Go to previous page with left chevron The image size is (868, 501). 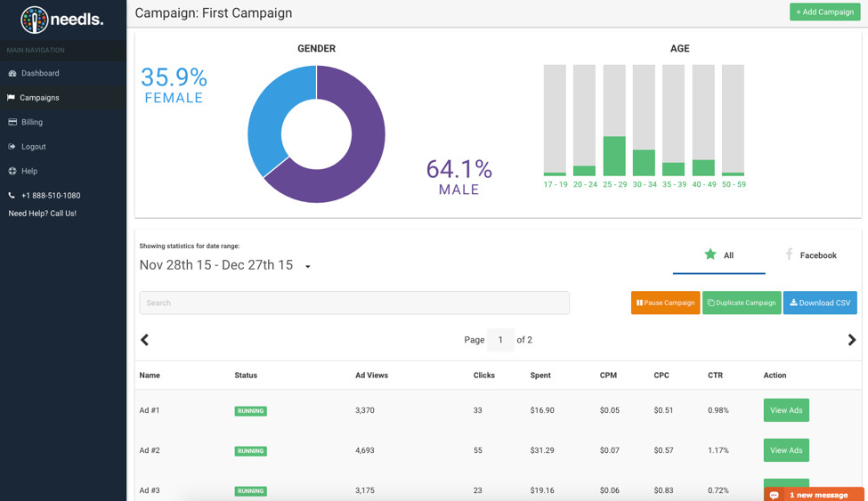(x=144, y=340)
